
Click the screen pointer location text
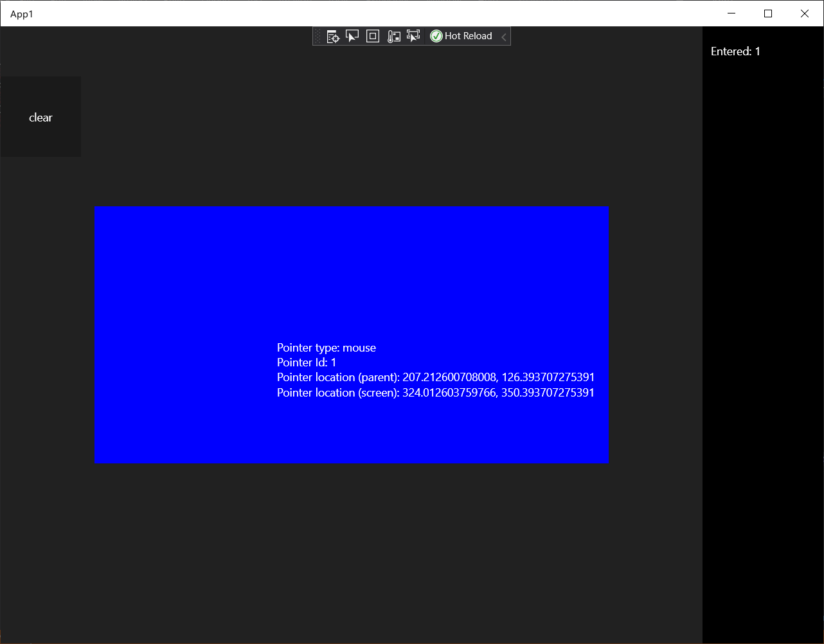coord(435,393)
